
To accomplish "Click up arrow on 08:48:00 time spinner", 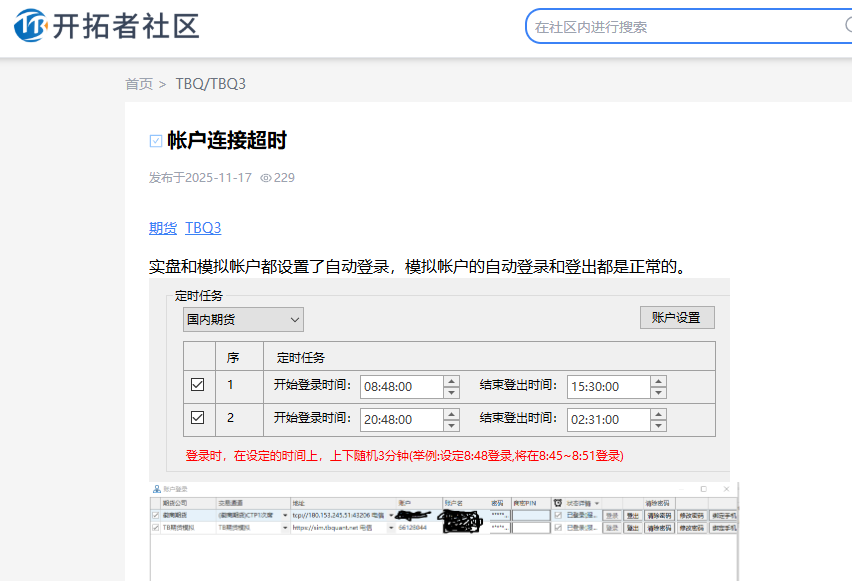I will tap(451, 381).
